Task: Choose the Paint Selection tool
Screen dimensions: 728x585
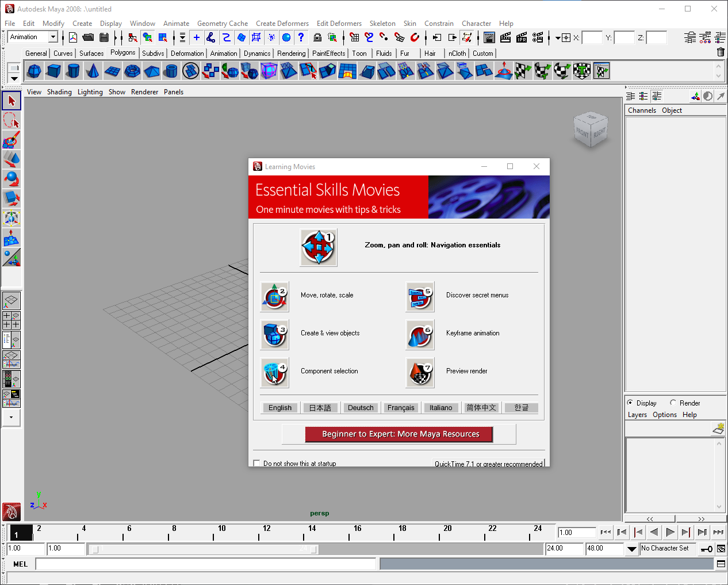Action: click(x=12, y=140)
